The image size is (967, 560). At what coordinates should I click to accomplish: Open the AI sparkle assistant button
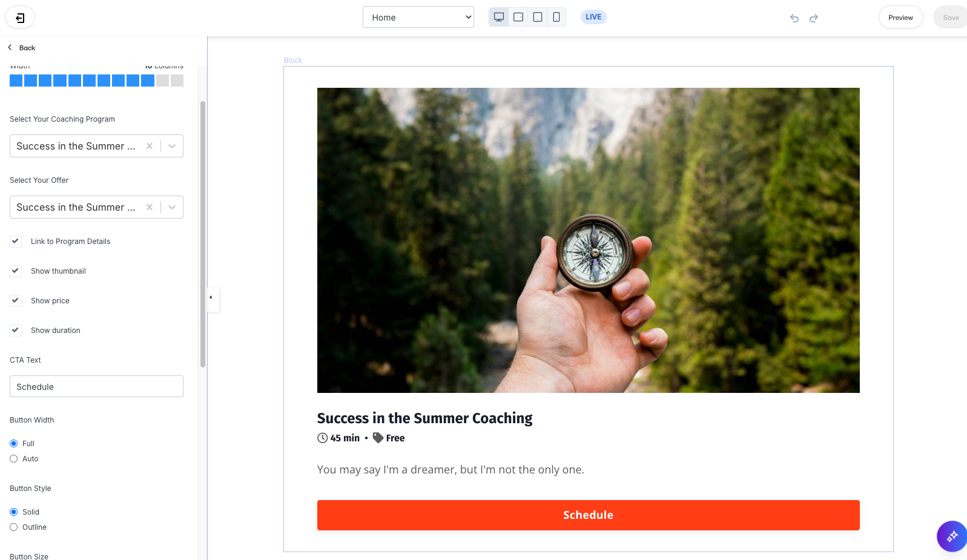click(952, 536)
